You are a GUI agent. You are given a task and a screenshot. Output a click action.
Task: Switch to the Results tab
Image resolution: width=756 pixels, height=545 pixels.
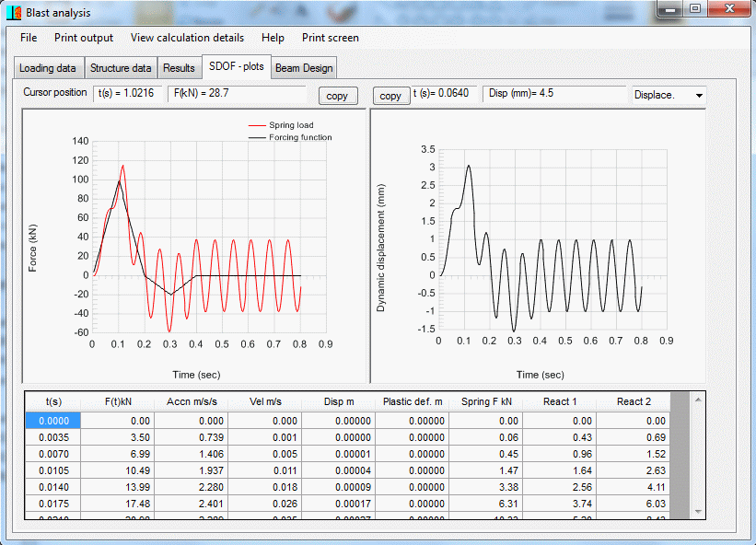pos(179,68)
